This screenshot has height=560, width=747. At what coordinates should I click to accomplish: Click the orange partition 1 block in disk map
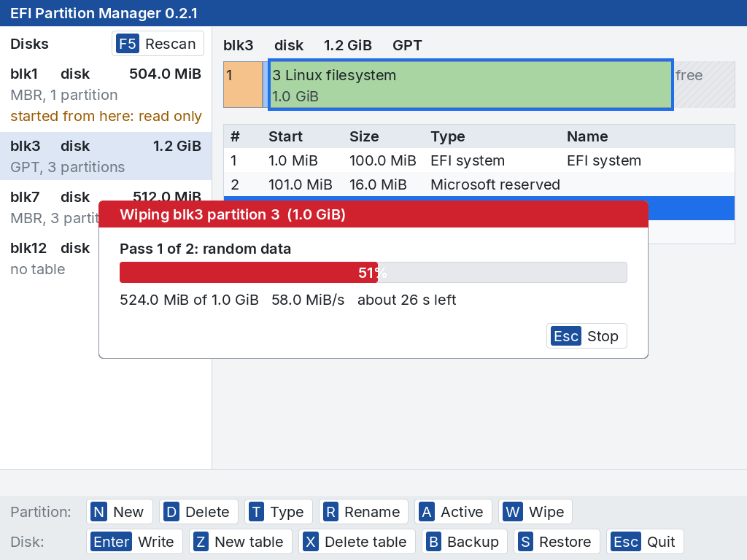pyautogui.click(x=243, y=85)
